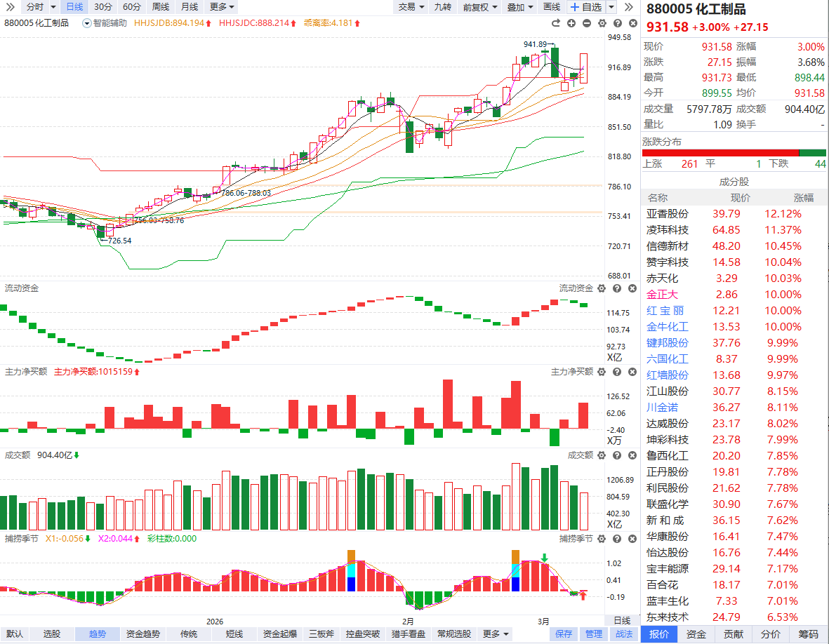This screenshot has height=644, width=829.
Task: Click the zoom-out minus icon on main chart
Action: coord(587,23)
